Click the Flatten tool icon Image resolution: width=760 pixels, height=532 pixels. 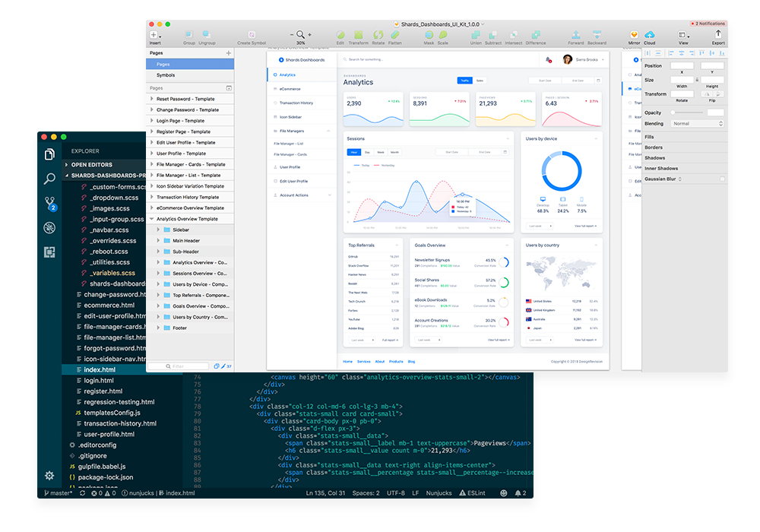pos(395,35)
